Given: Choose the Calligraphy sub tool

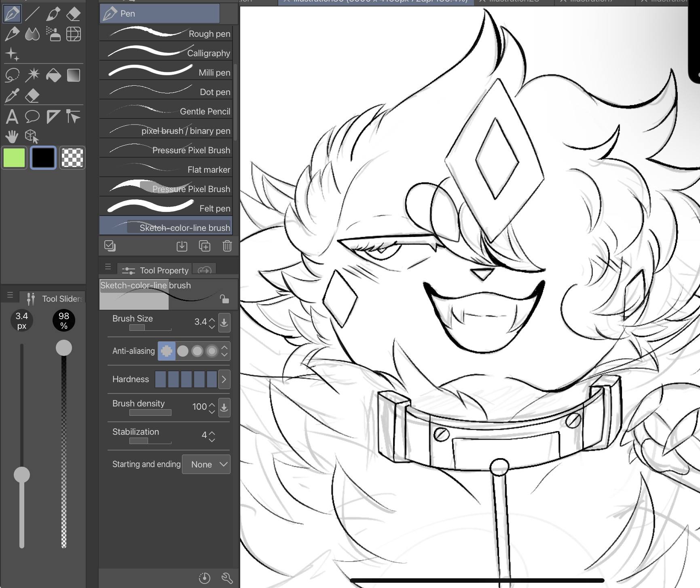Looking at the screenshot, I should click(x=166, y=53).
